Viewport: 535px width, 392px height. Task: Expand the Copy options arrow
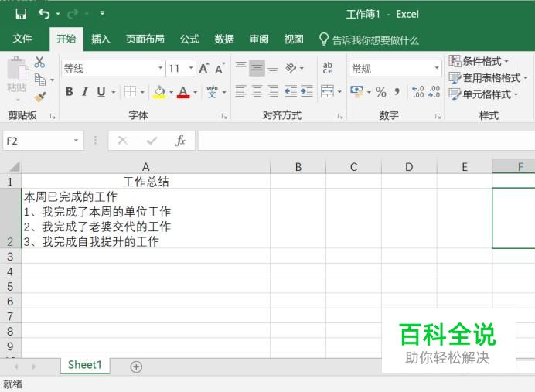pos(53,80)
